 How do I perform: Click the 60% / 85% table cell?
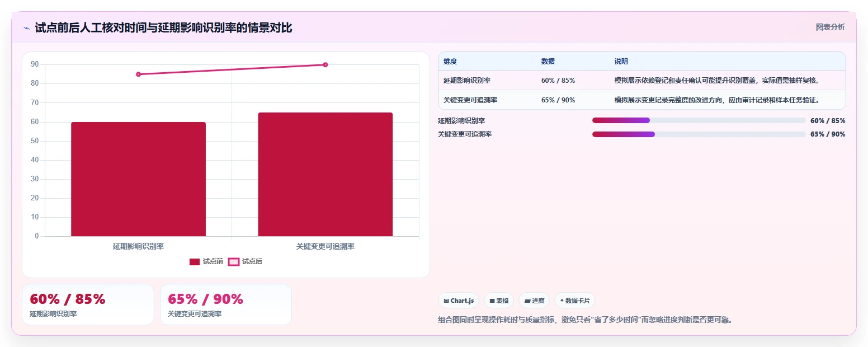click(x=558, y=81)
